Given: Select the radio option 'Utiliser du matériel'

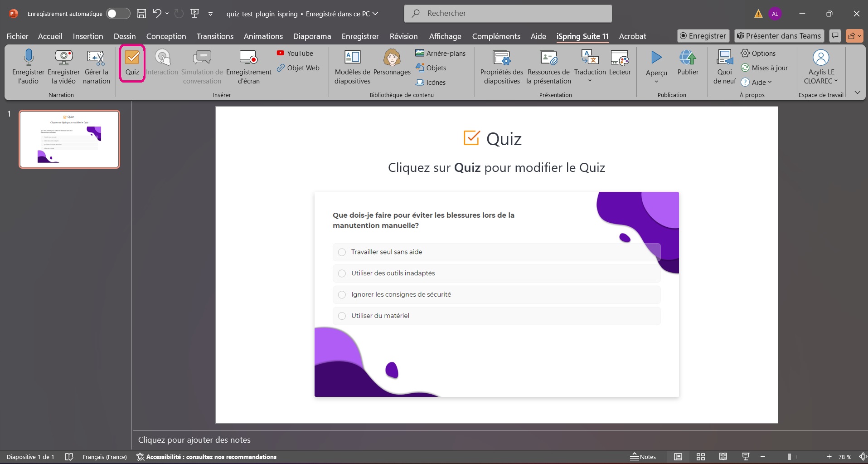Looking at the screenshot, I should pyautogui.click(x=342, y=316).
